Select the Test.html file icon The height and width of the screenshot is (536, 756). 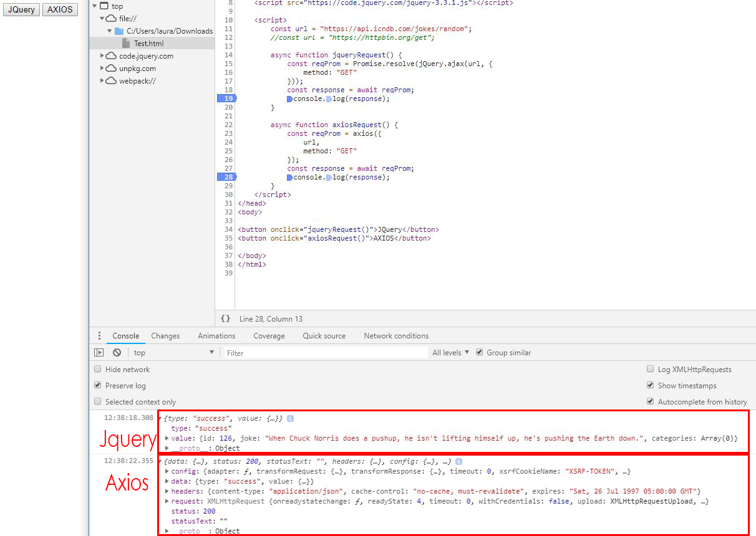click(126, 43)
